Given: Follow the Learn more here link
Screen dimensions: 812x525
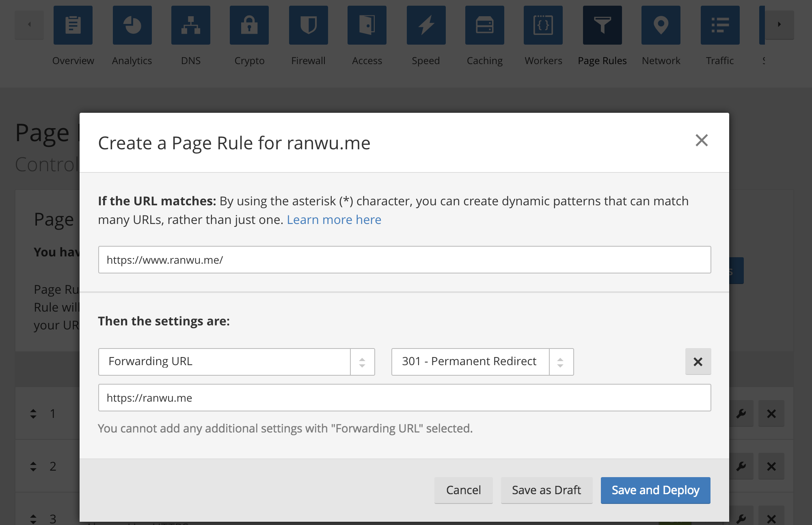Looking at the screenshot, I should tap(334, 219).
